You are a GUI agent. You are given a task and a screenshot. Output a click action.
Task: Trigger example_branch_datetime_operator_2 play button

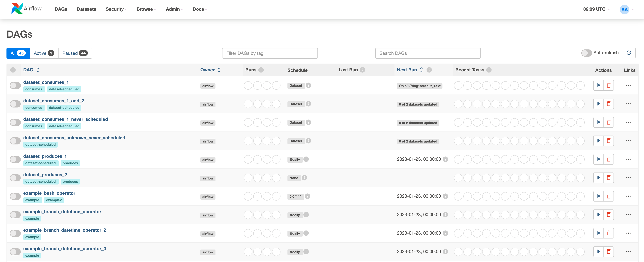pyautogui.click(x=598, y=233)
